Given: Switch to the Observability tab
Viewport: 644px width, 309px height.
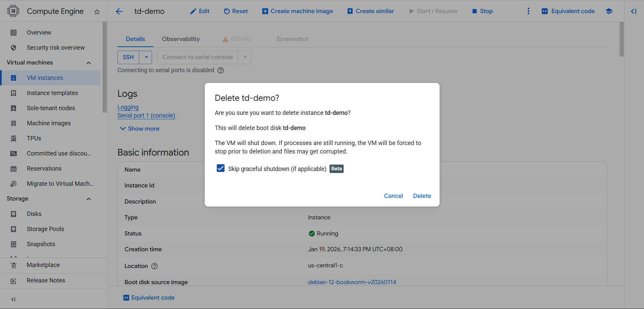Looking at the screenshot, I should coord(181,39).
